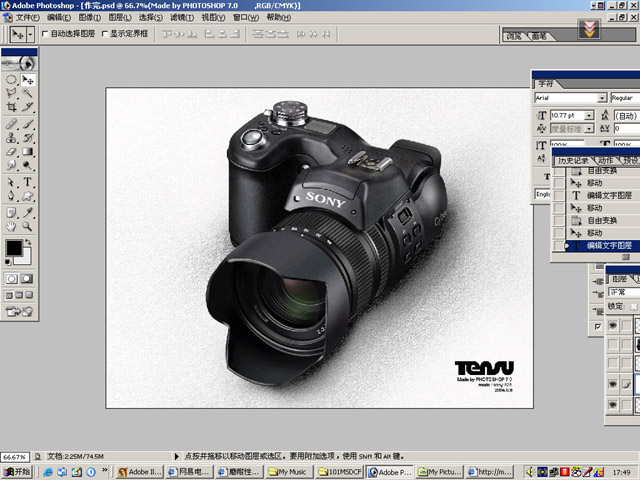Reset to default colors icon

8,262
